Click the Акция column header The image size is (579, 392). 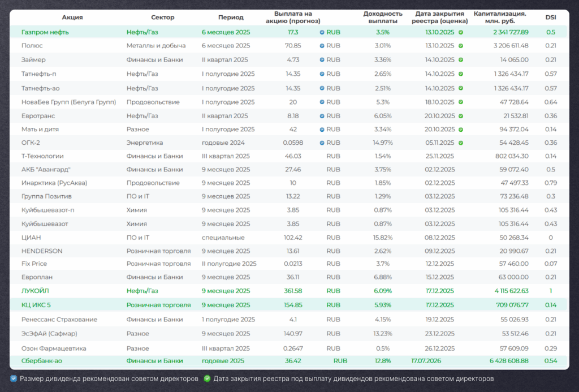point(72,18)
